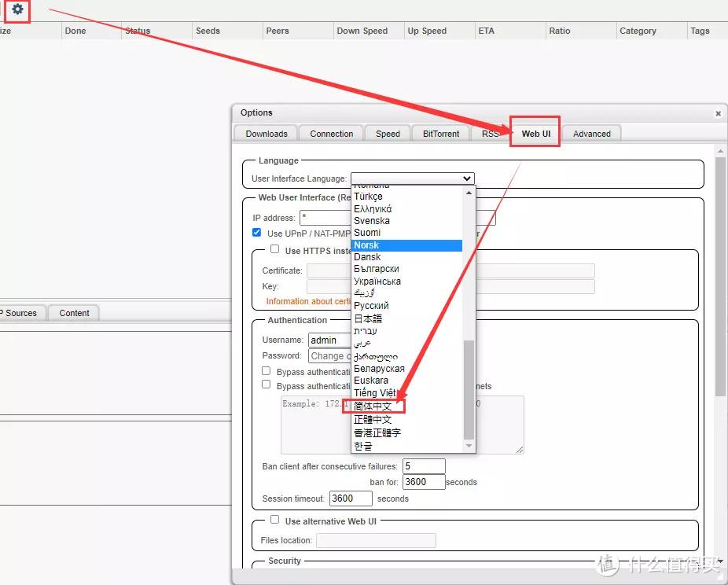
Task: Switch to the Downloads tab
Action: (x=267, y=134)
